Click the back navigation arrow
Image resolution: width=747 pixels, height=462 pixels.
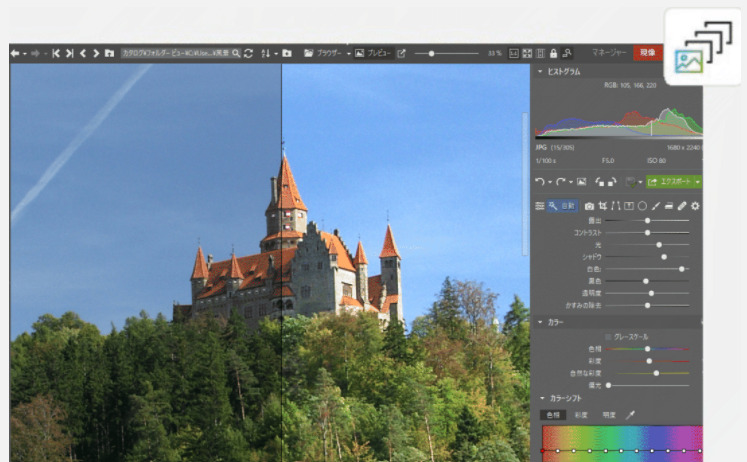click(16, 53)
